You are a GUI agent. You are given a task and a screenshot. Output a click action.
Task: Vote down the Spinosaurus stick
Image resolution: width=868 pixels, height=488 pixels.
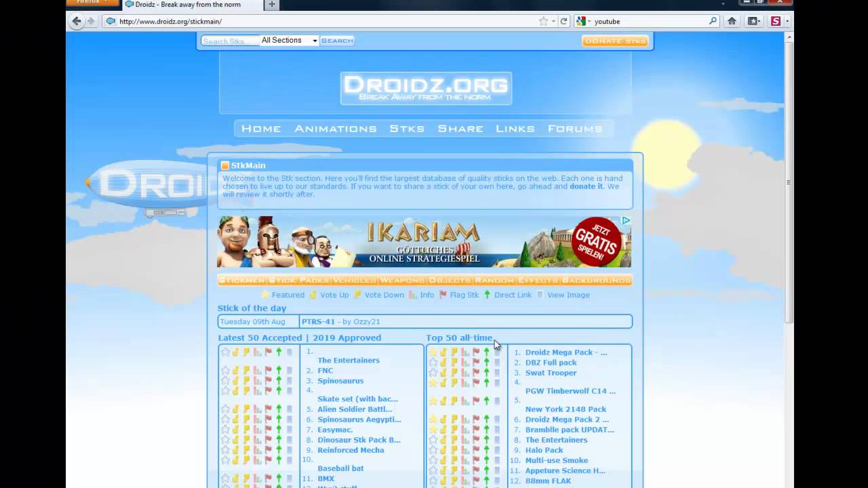246,380
